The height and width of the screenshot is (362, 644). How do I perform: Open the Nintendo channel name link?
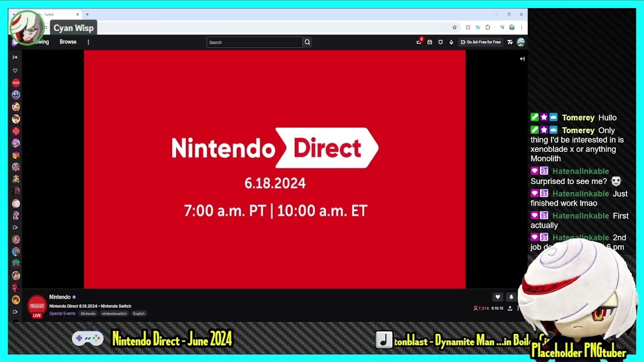click(60, 297)
